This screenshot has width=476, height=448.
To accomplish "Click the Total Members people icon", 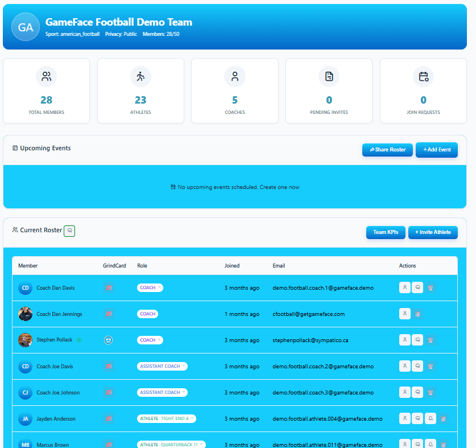I will [x=46, y=76].
